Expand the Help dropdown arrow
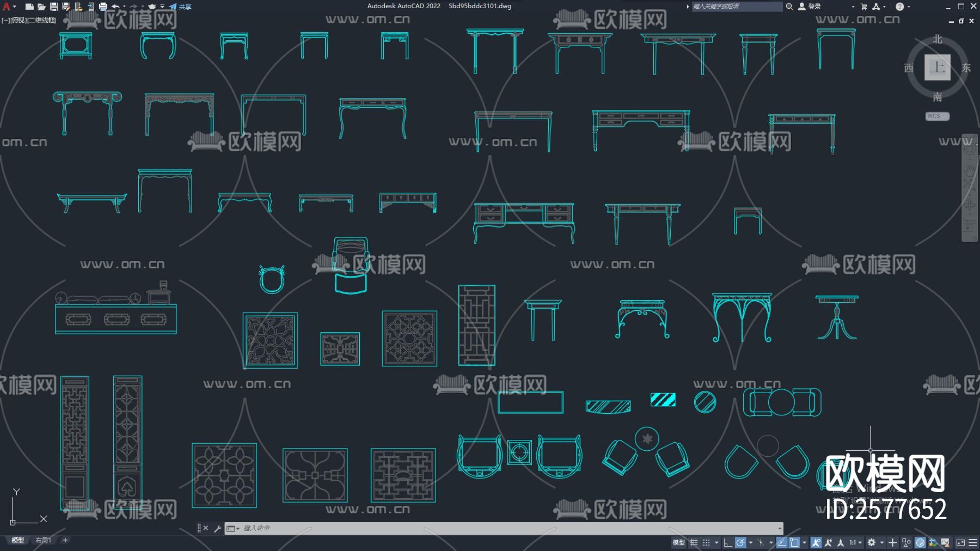The height and width of the screenshot is (551, 980). pos(908,7)
